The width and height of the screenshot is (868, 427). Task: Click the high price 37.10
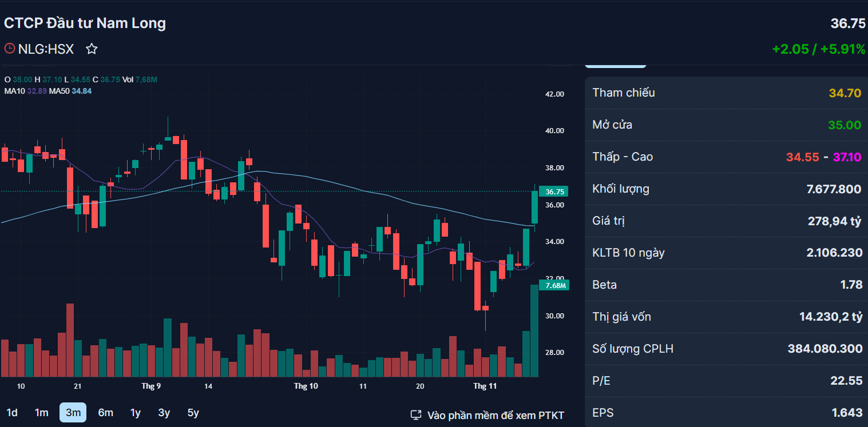847,157
